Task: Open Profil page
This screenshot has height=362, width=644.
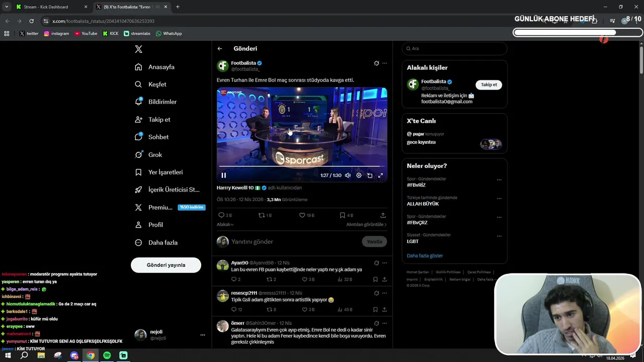Action: pos(149,225)
